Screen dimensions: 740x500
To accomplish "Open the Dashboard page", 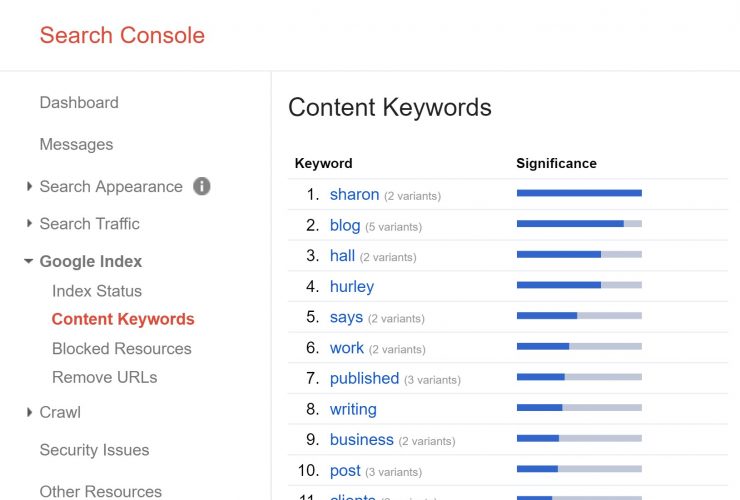I will pos(79,103).
